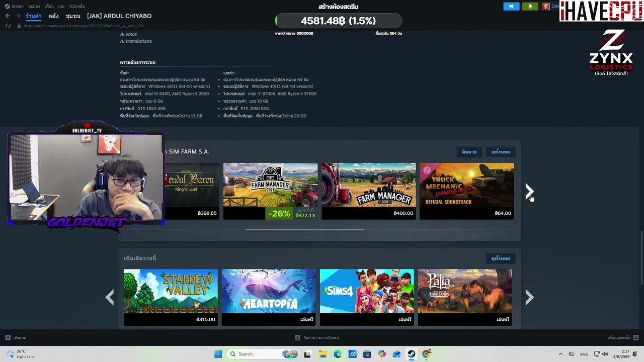This screenshot has width=644, height=362.
Task: Open the เพื่อน (Friends) menu
Action: pyautogui.click(x=49, y=6)
